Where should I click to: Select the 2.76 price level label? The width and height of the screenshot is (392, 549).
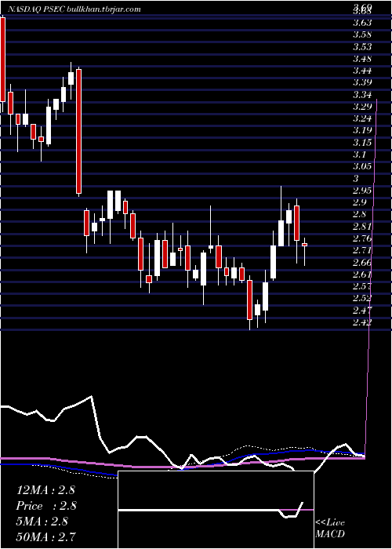pos(362,238)
